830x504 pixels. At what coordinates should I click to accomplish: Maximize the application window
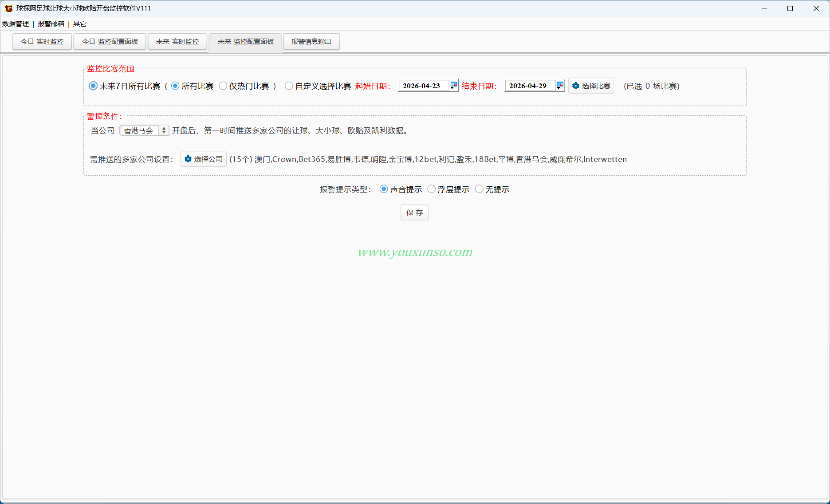pos(790,8)
